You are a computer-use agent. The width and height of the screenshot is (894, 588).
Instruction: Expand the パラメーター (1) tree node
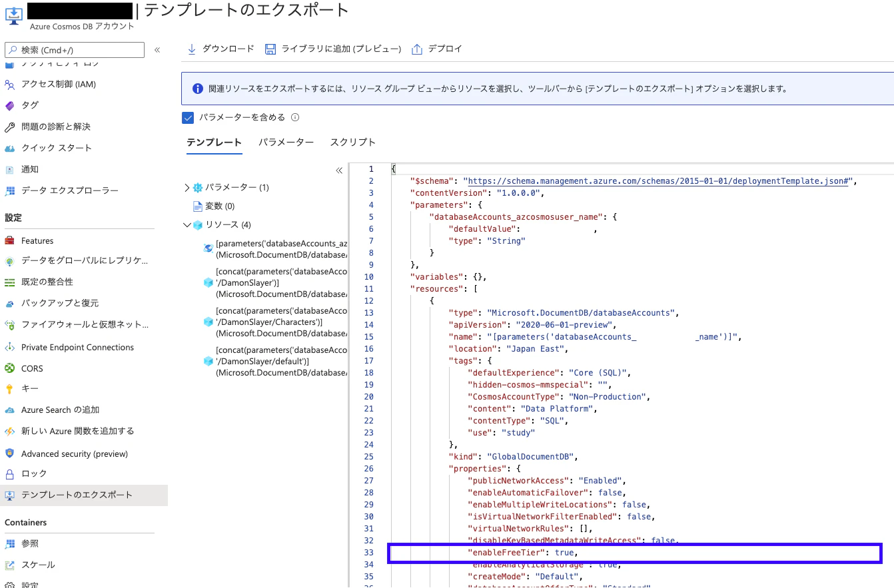click(187, 188)
